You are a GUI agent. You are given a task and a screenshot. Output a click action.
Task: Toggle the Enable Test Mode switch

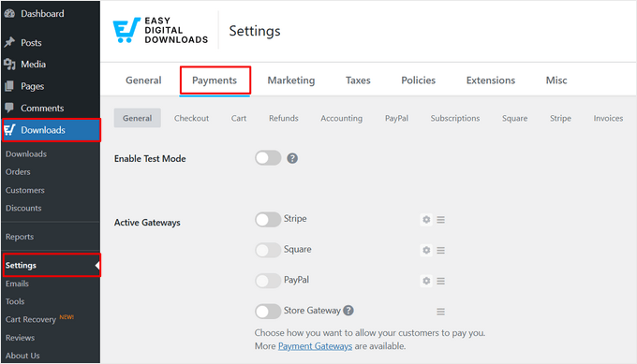point(268,158)
